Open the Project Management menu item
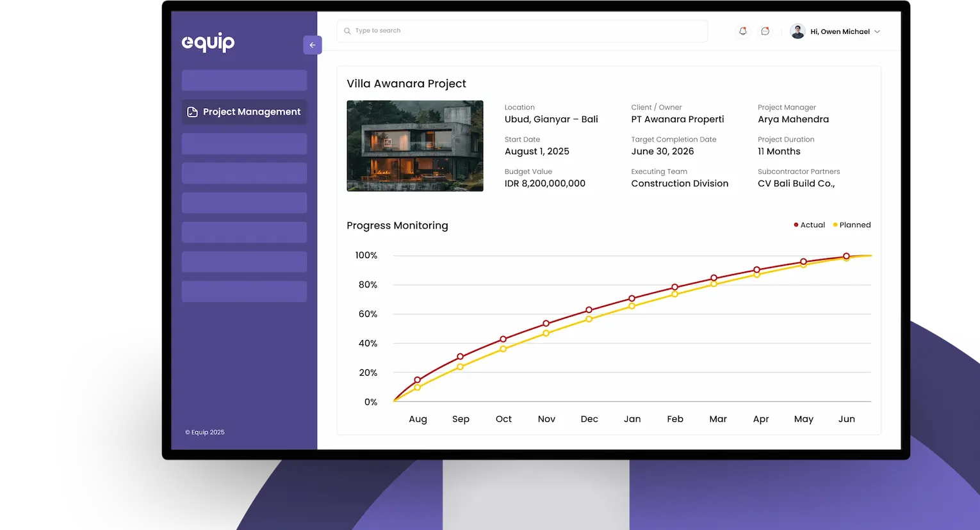 [x=244, y=111]
